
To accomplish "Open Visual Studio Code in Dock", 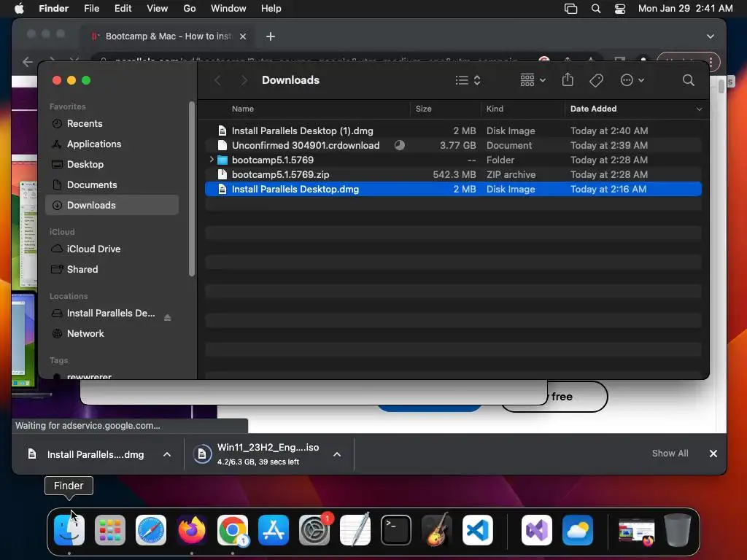I will [478, 530].
